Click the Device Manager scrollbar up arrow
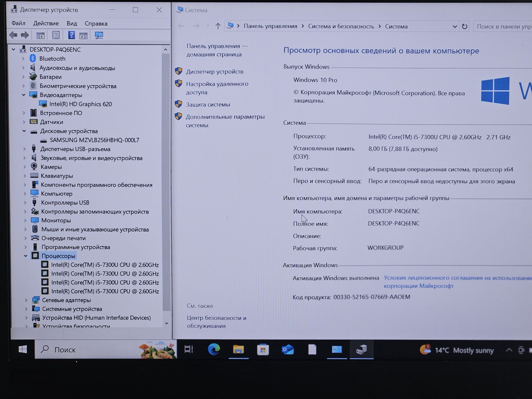This screenshot has width=532, height=399. (x=165, y=49)
